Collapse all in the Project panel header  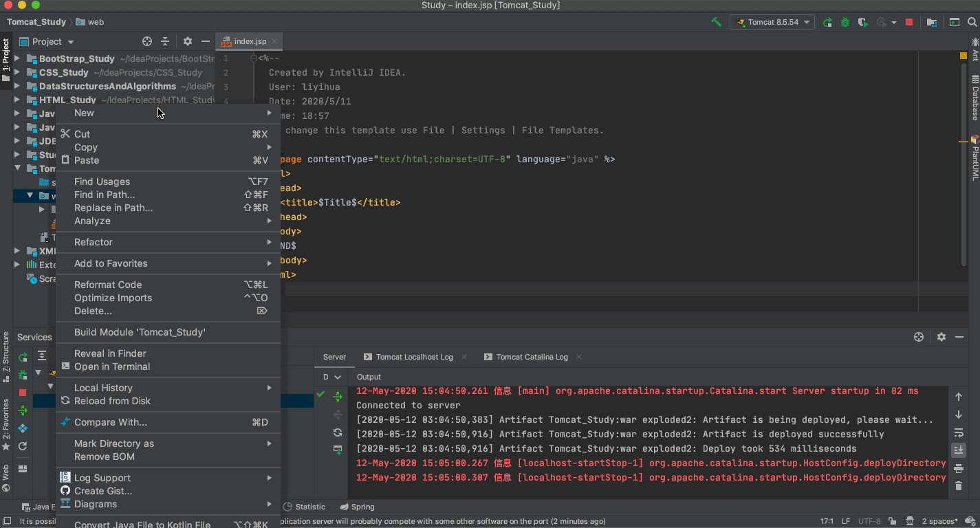(165, 41)
